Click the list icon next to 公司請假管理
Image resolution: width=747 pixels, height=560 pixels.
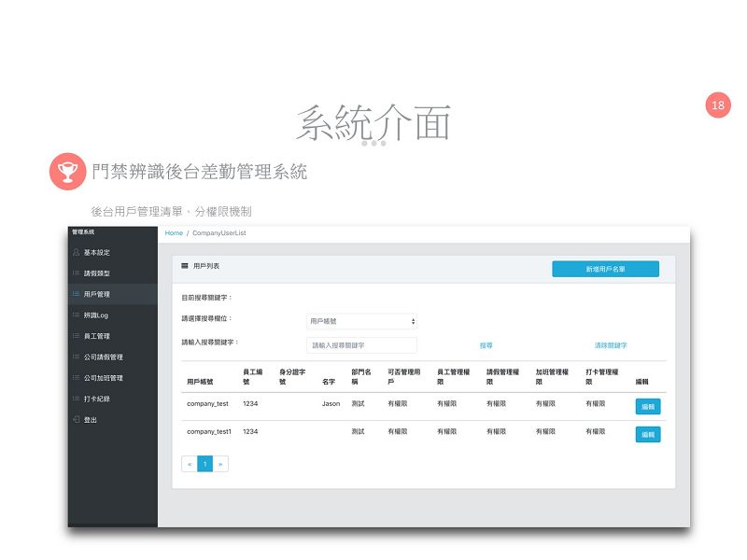click(77, 357)
